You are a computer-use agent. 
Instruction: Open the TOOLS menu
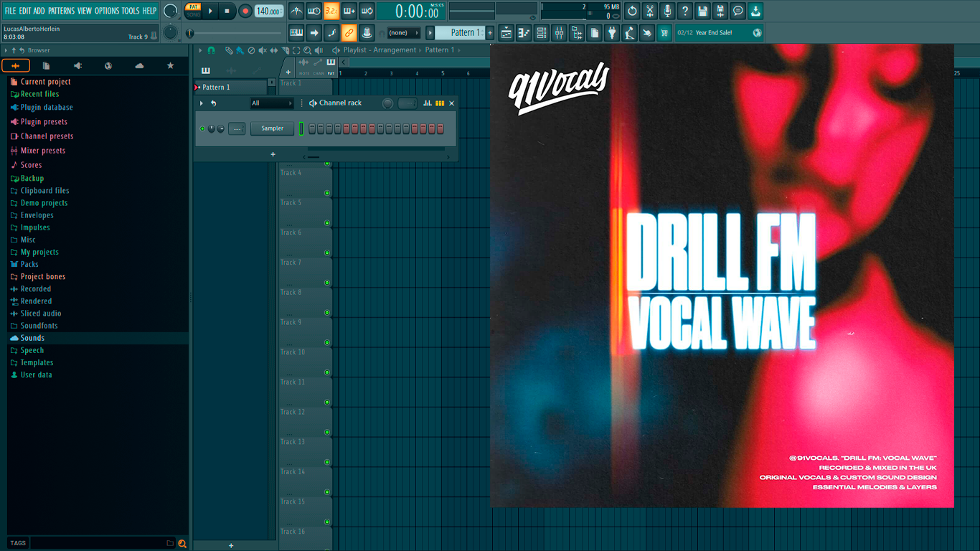(131, 11)
